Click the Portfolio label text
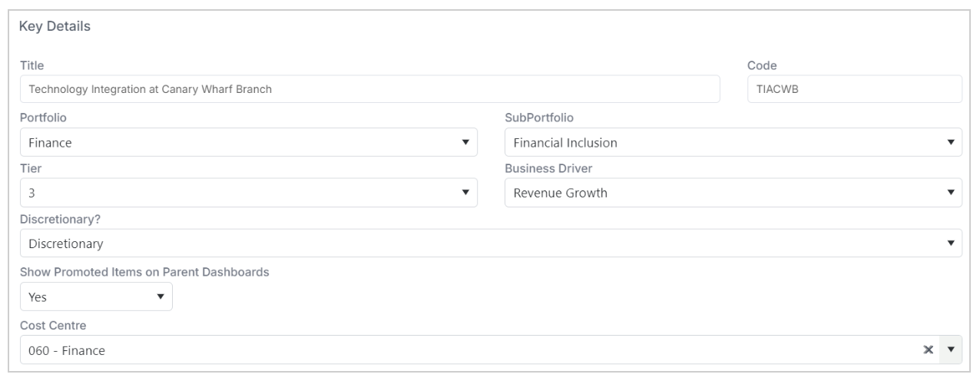The width and height of the screenshot is (980, 381). point(41,118)
